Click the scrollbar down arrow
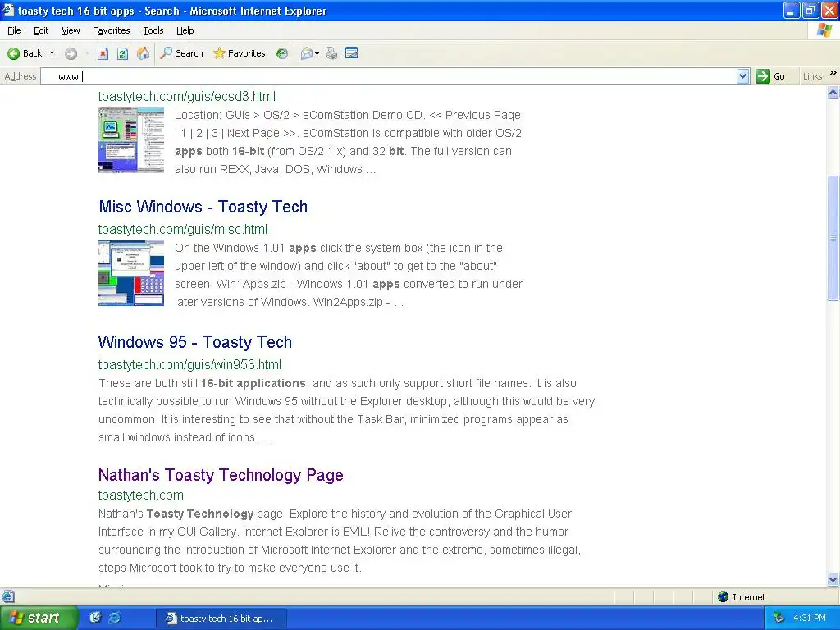840x630 pixels. pyautogui.click(x=833, y=579)
